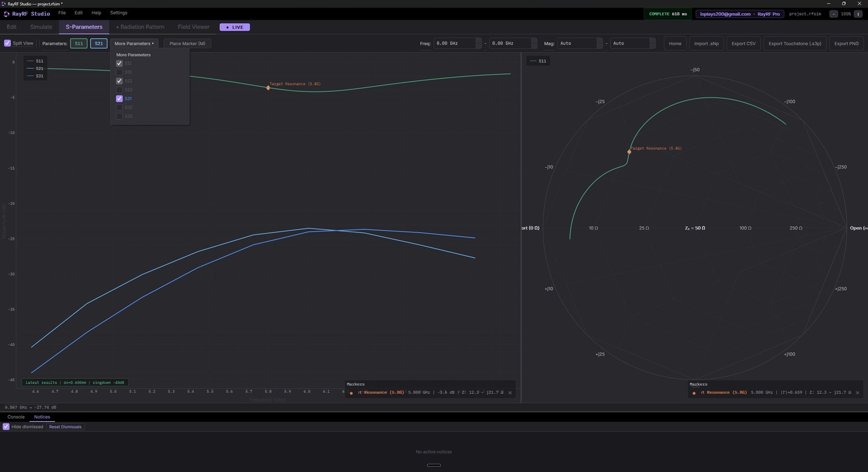Click the Freq end value stepper

(534, 43)
